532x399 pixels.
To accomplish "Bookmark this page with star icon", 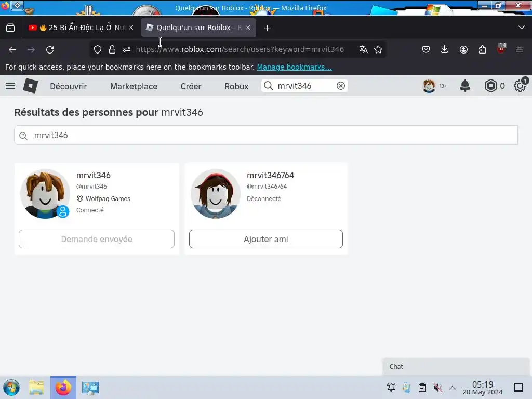I will click(378, 49).
